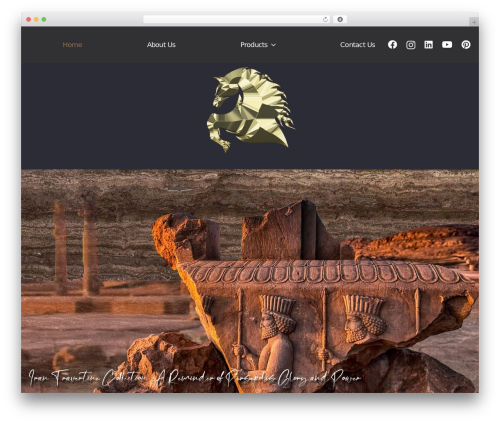Click the browser reload icon
The width and height of the screenshot is (500, 423).
(325, 19)
